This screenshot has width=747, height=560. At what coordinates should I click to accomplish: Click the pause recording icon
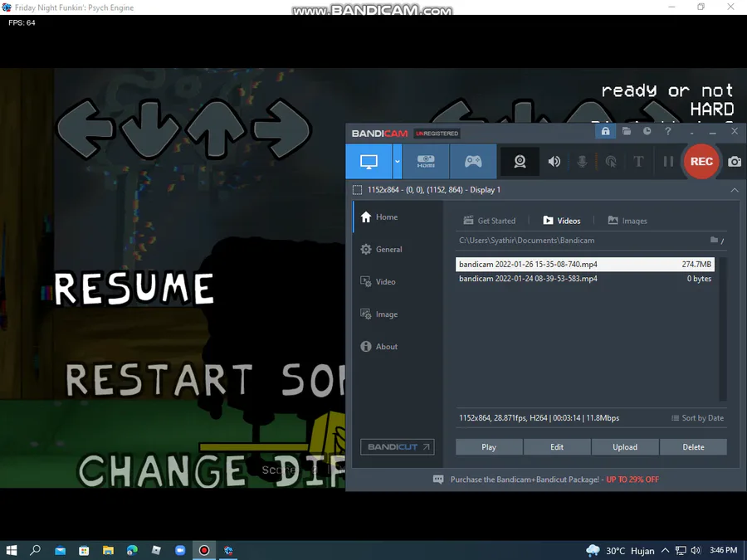[668, 162]
